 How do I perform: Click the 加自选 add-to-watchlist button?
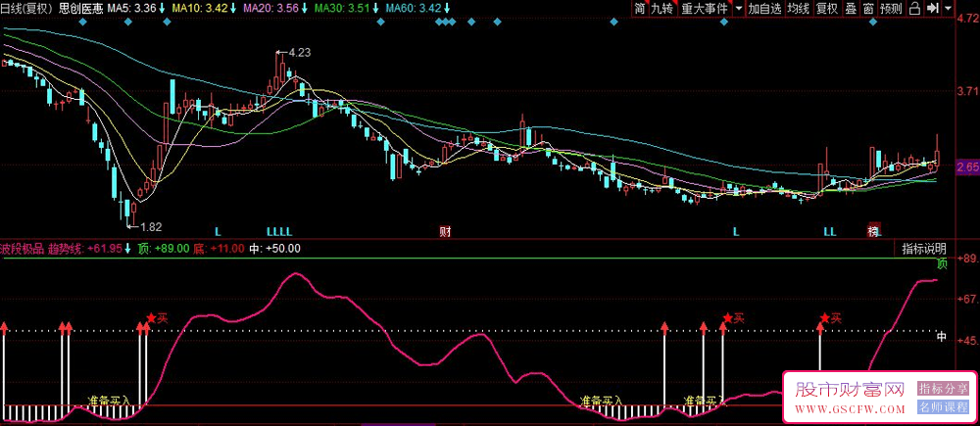(x=765, y=8)
